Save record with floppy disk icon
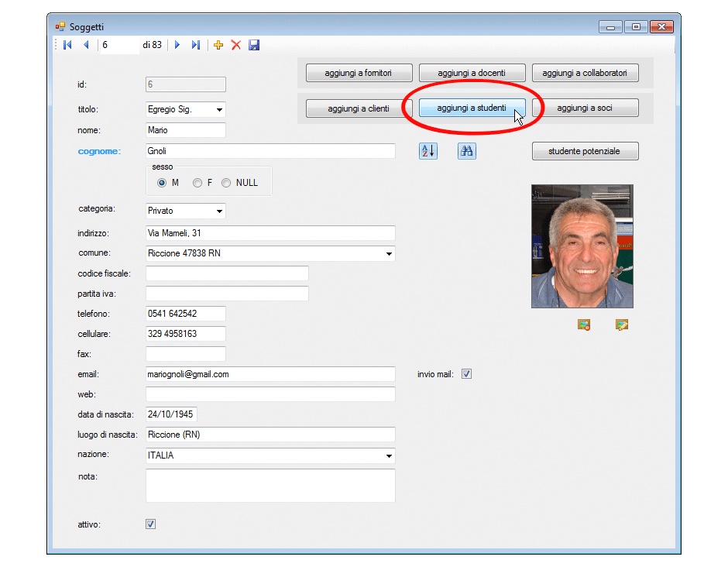This screenshot has height=567, width=728. 254,45
